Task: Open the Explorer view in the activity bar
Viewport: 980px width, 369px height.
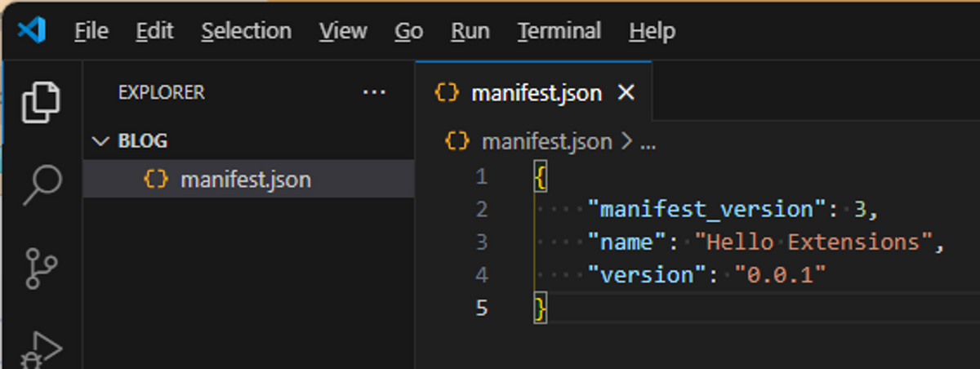Action: [42, 102]
